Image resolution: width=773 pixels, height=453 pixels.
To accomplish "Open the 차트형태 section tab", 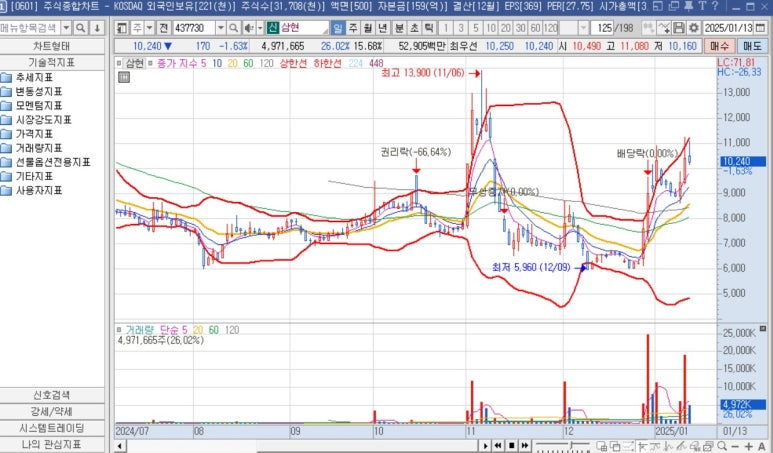I will point(52,46).
